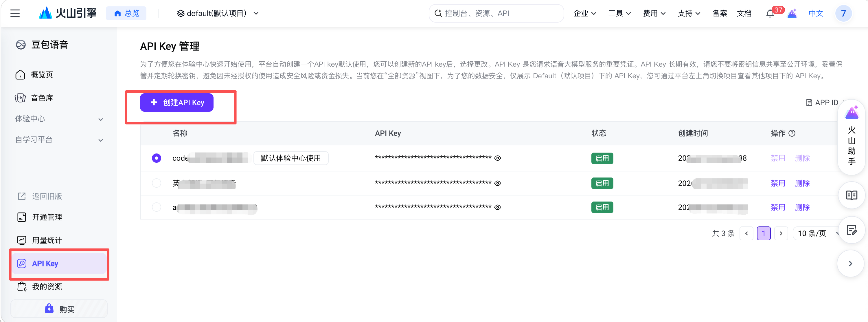Click the 创建API Key button

(x=176, y=103)
